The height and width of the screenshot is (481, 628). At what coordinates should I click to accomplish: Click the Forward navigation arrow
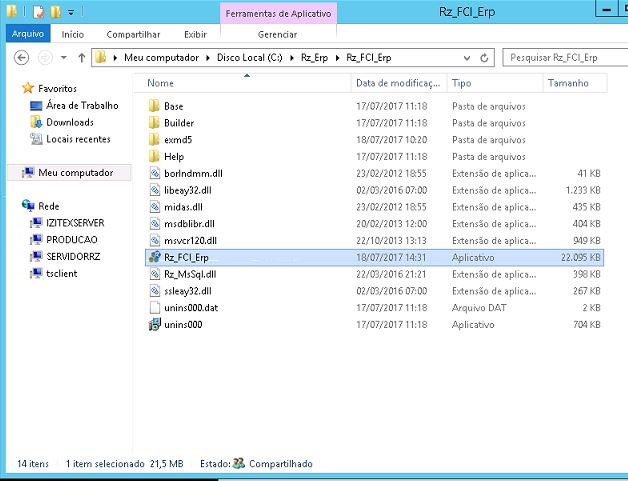(x=45, y=58)
